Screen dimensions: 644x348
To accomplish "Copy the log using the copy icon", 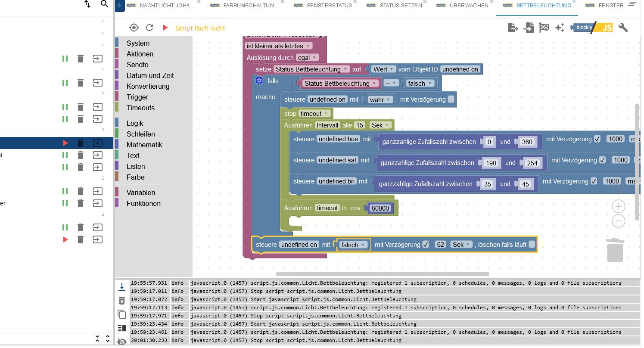I will pos(122,314).
